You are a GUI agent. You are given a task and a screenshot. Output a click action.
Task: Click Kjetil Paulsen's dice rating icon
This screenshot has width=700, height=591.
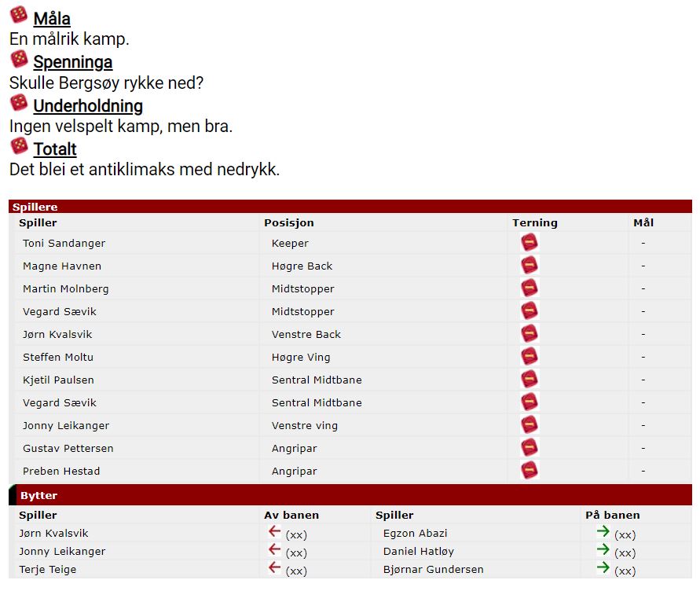tap(530, 380)
